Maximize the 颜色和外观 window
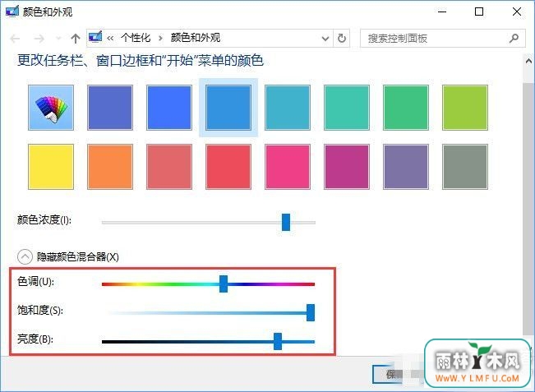 tap(479, 12)
